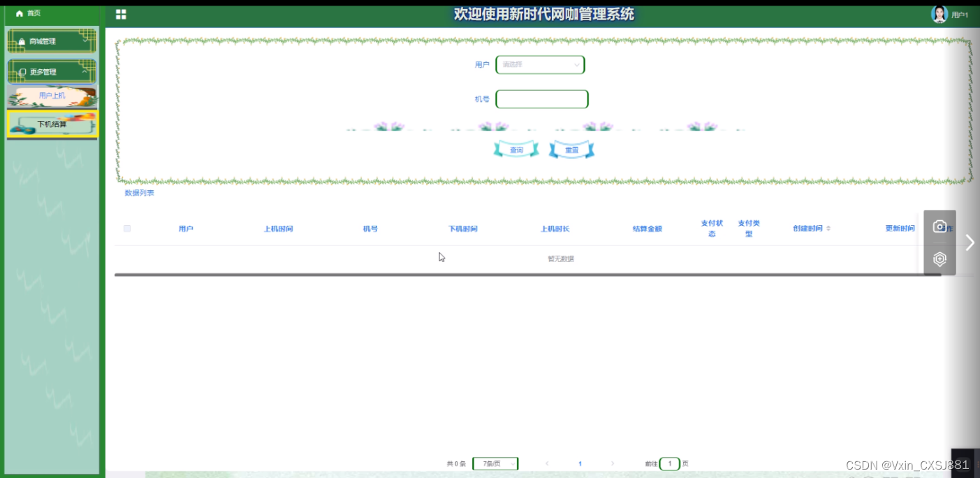The height and width of the screenshot is (478, 980).
Task: Open the user avatar for 用户1
Action: [939, 13]
